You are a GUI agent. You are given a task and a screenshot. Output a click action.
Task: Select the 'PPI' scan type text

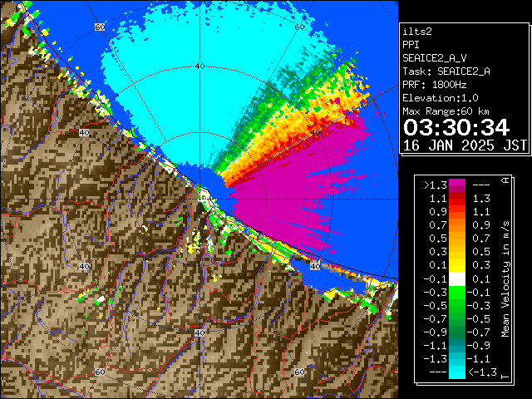(411, 45)
